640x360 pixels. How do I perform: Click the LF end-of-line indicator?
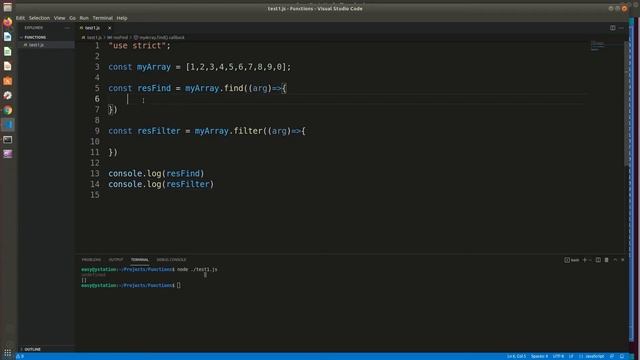pos(571,356)
